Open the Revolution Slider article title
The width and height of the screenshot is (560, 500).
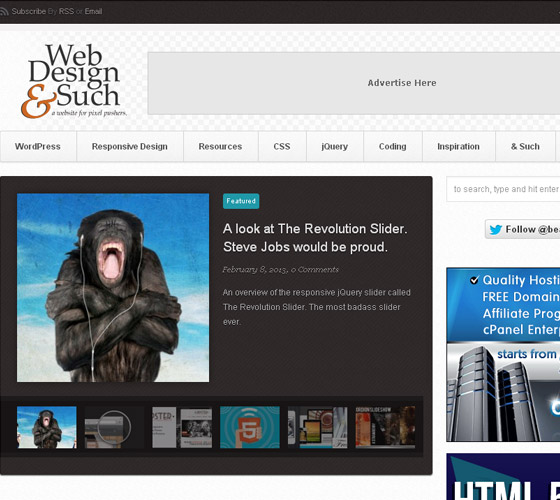click(x=315, y=238)
